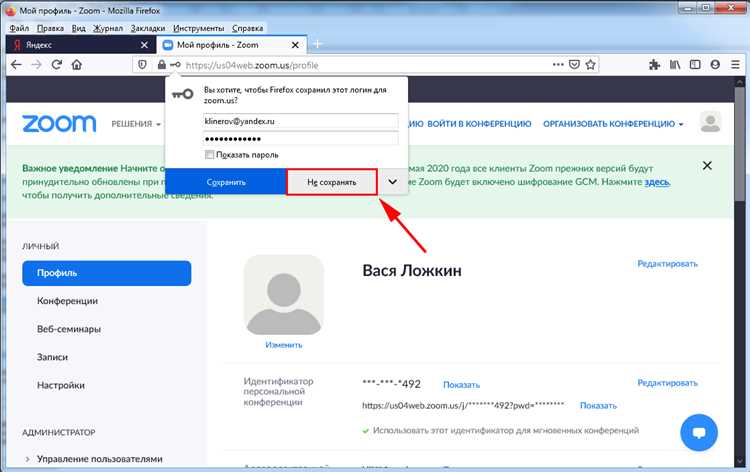Open the Вид menu
The height and width of the screenshot is (472, 750).
point(78,28)
